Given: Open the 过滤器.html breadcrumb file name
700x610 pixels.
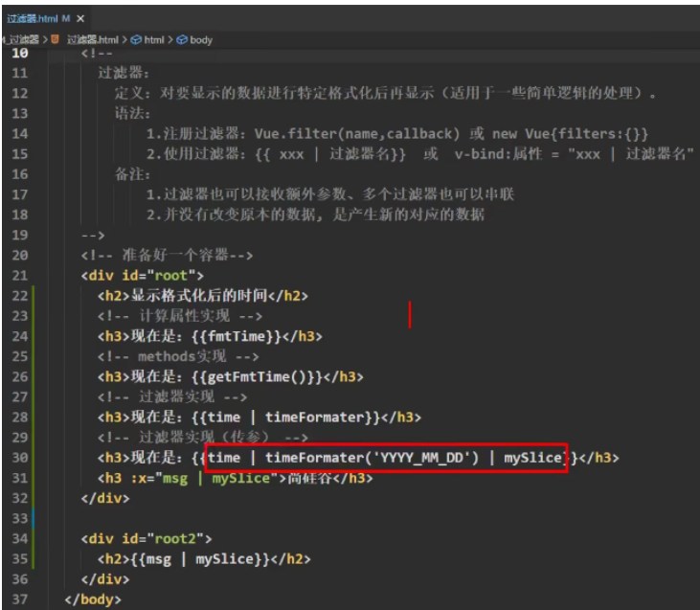Looking at the screenshot, I should (x=92, y=39).
